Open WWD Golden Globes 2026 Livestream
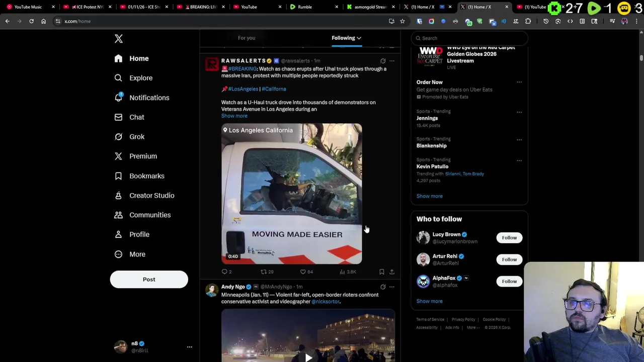 tap(469, 58)
